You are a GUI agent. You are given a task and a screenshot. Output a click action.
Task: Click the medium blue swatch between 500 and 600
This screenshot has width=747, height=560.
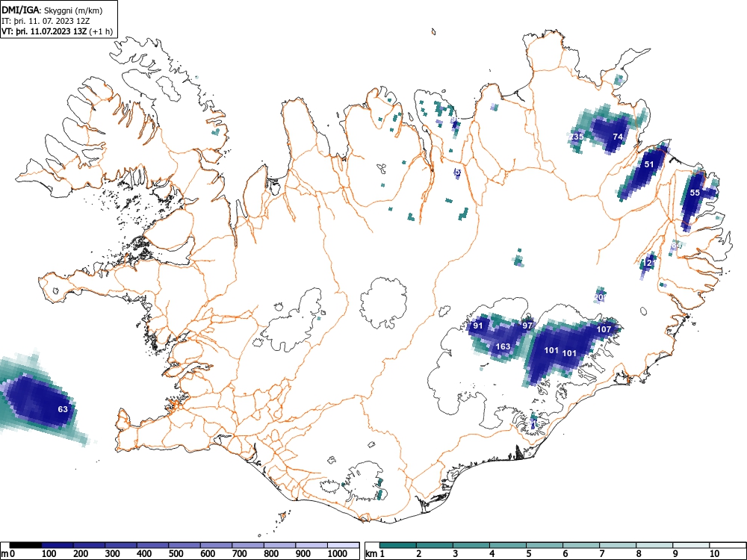coord(185,545)
